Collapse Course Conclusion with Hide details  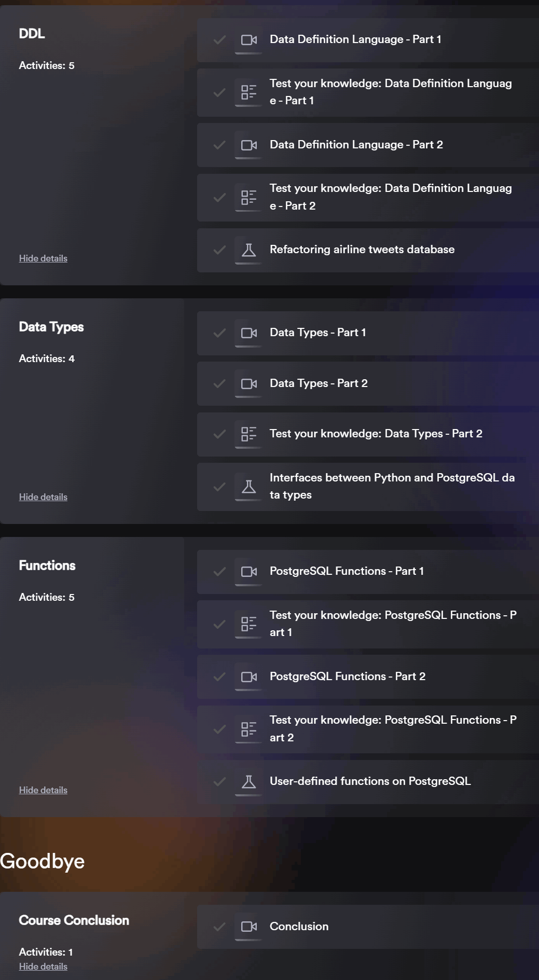pos(43,967)
